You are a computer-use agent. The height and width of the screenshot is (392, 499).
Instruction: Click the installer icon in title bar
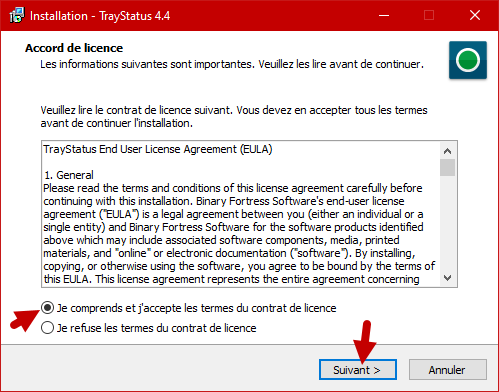tap(16, 15)
